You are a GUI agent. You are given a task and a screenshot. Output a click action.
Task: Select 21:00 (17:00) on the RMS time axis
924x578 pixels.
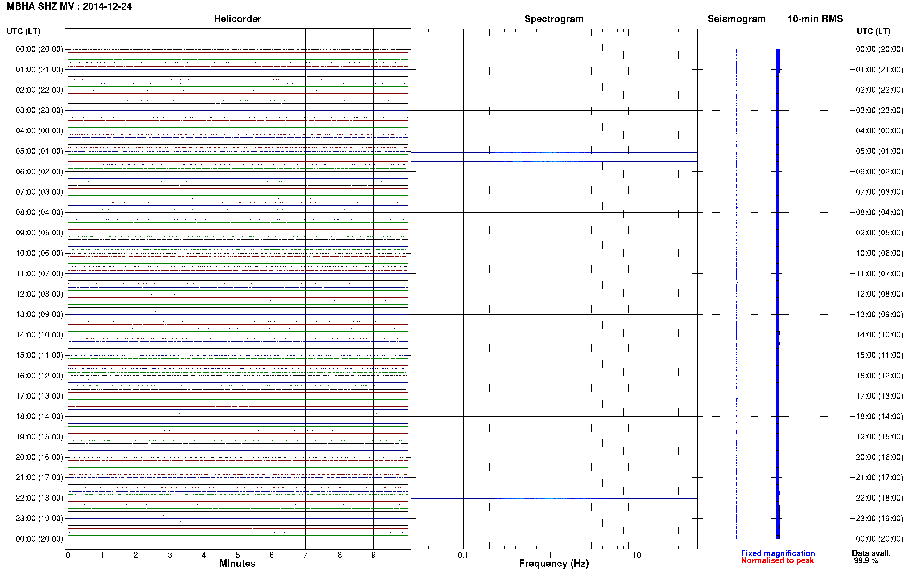click(879, 478)
